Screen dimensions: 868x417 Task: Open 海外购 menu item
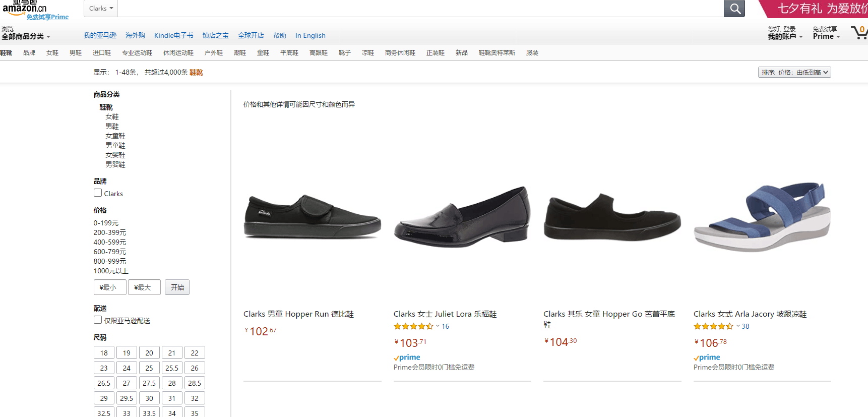[x=135, y=35]
